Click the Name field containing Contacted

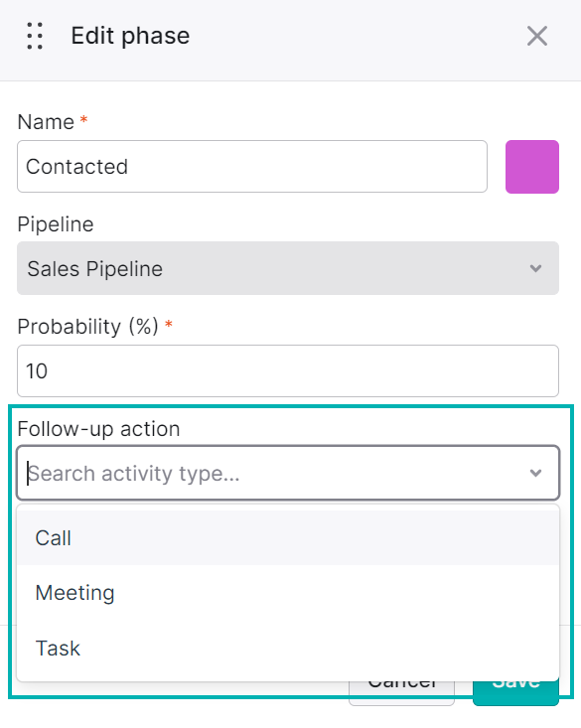pos(252,167)
